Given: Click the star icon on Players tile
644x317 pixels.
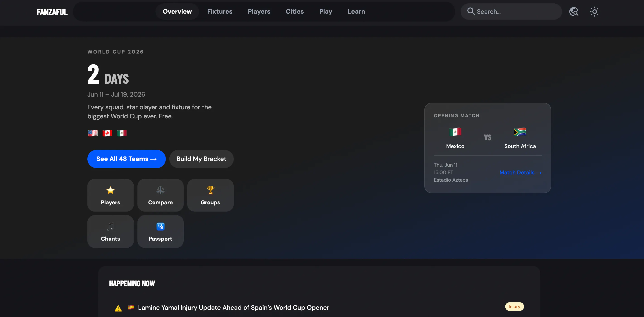Looking at the screenshot, I should pyautogui.click(x=111, y=190).
